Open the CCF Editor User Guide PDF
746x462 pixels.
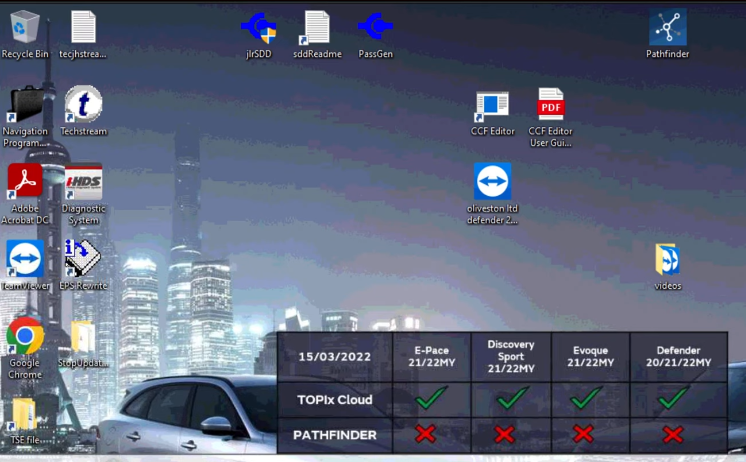point(550,104)
